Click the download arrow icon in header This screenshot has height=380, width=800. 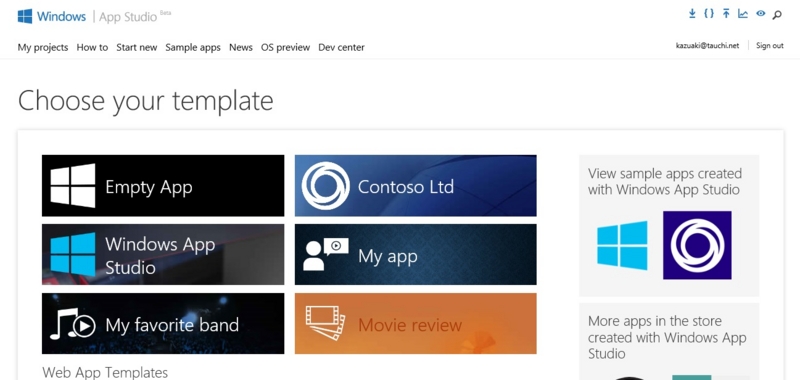coord(692,14)
